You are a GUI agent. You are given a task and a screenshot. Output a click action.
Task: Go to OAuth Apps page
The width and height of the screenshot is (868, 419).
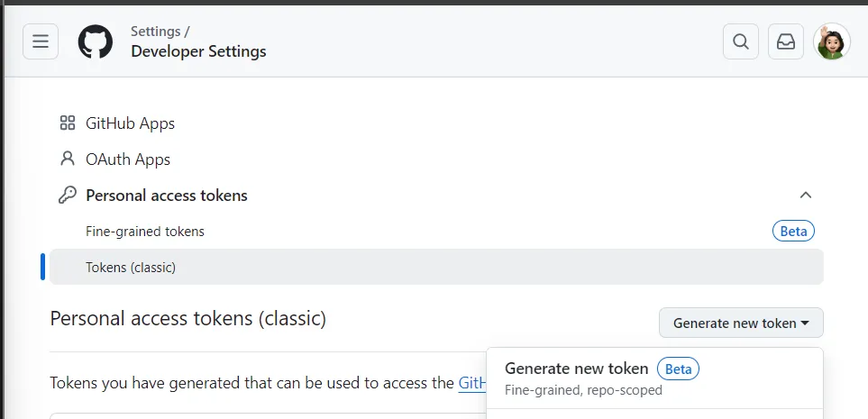pyautogui.click(x=128, y=159)
